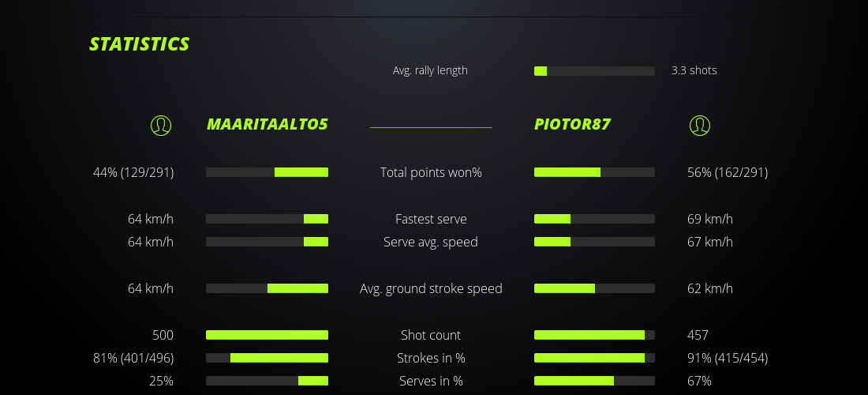The image size is (868, 395).
Task: Select the MAARITAALTO5 player name
Action: (x=267, y=124)
